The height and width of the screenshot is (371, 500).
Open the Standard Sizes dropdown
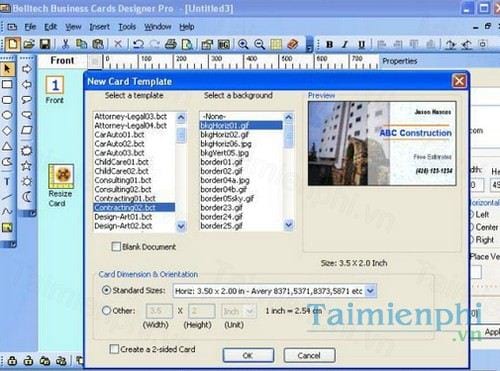point(370,291)
